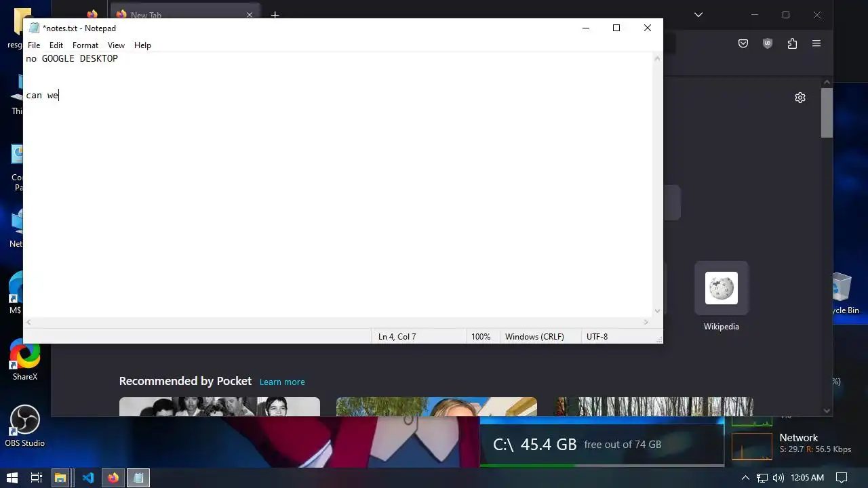Show hidden system tray icons chevron
Screen dimensions: 868x488
pyautogui.click(x=745, y=478)
